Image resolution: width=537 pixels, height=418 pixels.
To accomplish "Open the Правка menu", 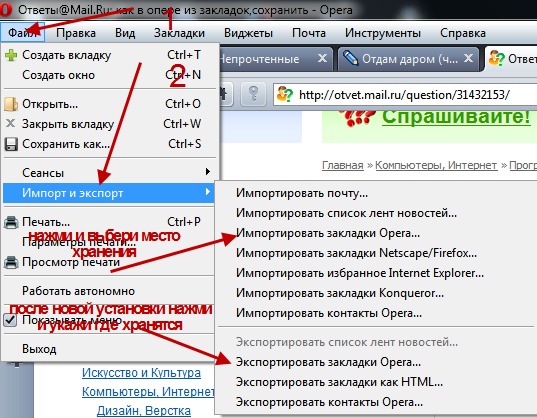I will click(76, 33).
